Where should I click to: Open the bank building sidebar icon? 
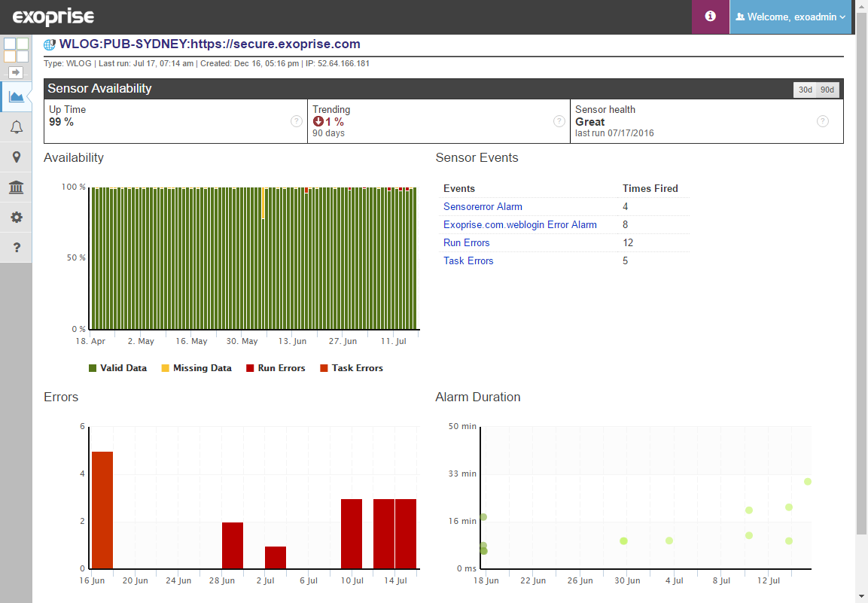click(16, 187)
